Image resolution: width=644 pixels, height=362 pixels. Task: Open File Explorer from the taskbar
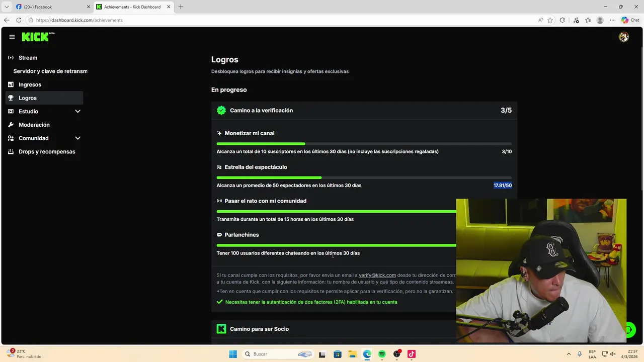pos(352,354)
